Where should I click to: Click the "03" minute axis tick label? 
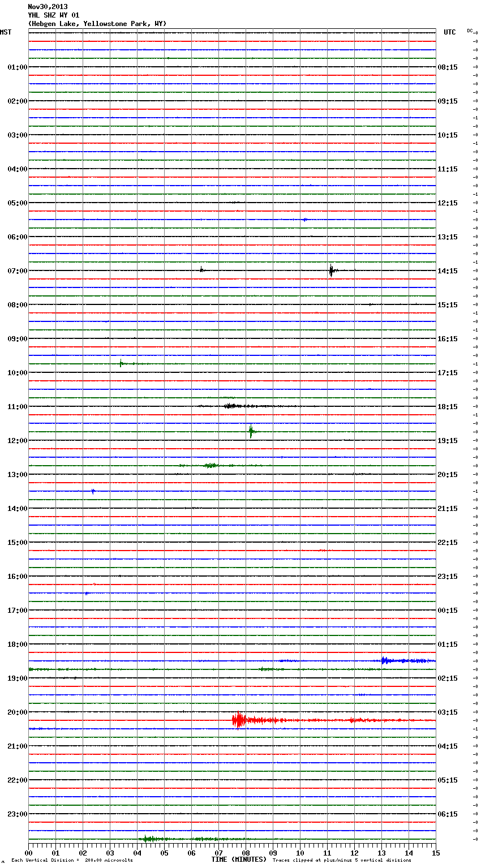110,852
